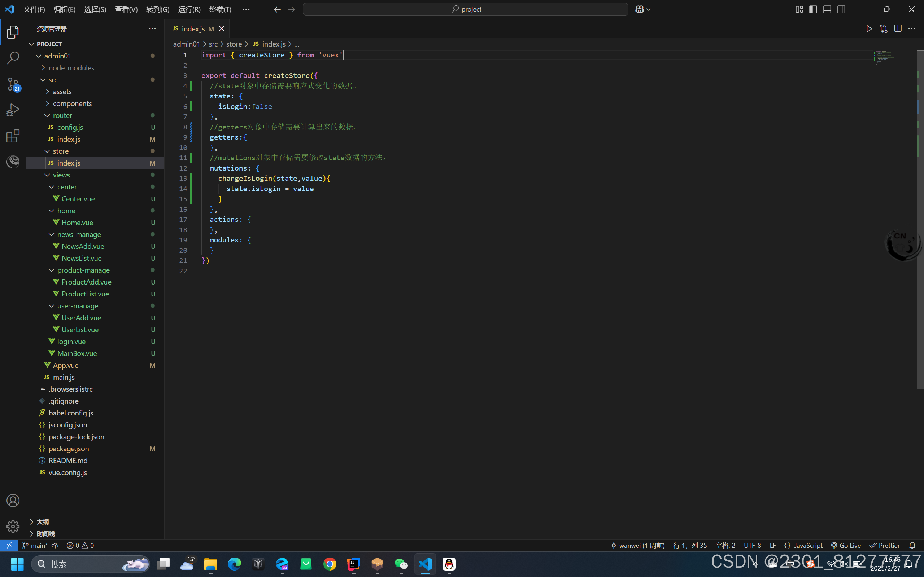This screenshot has height=577, width=924.
Task: Toggle the secondary side bar layout button
Action: click(x=841, y=9)
